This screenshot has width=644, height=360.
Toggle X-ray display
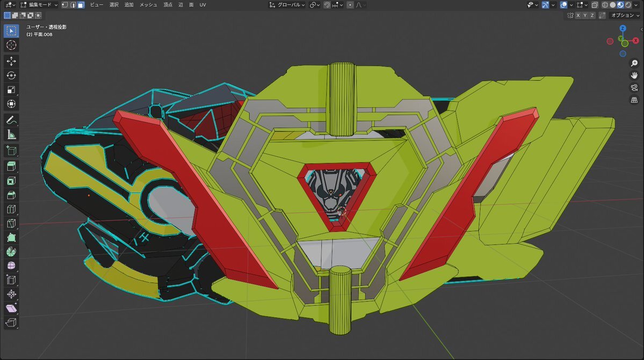[595, 5]
